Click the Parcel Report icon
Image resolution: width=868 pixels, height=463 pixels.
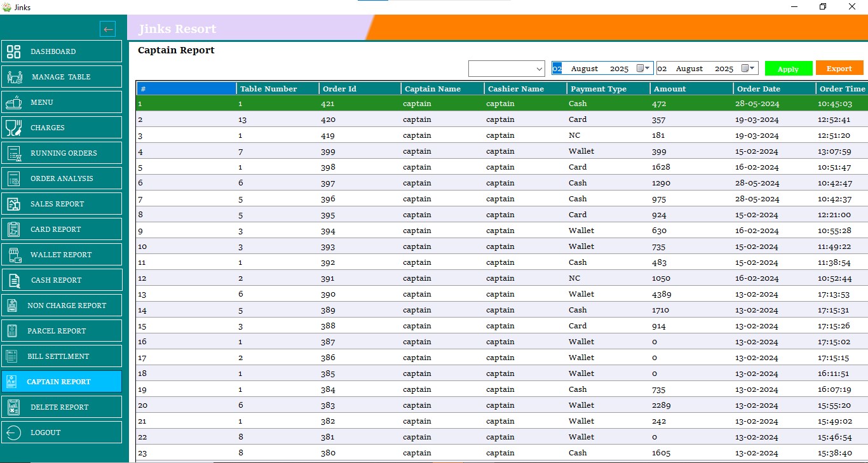pyautogui.click(x=12, y=331)
